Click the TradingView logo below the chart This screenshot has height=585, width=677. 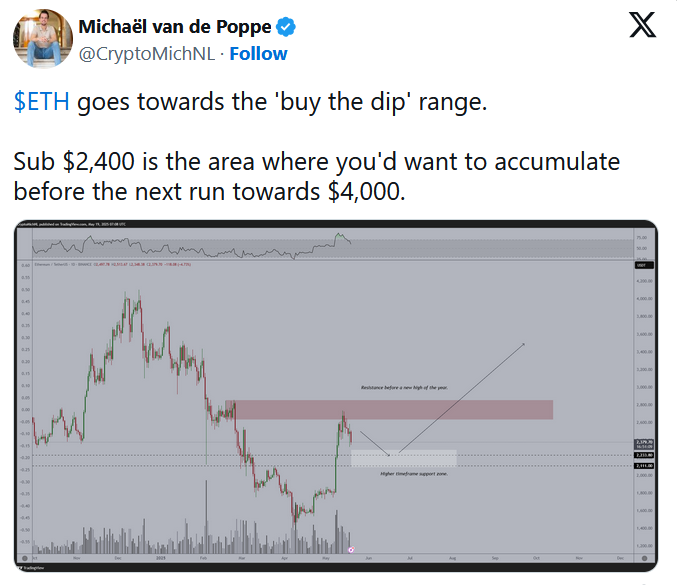[x=31, y=568]
